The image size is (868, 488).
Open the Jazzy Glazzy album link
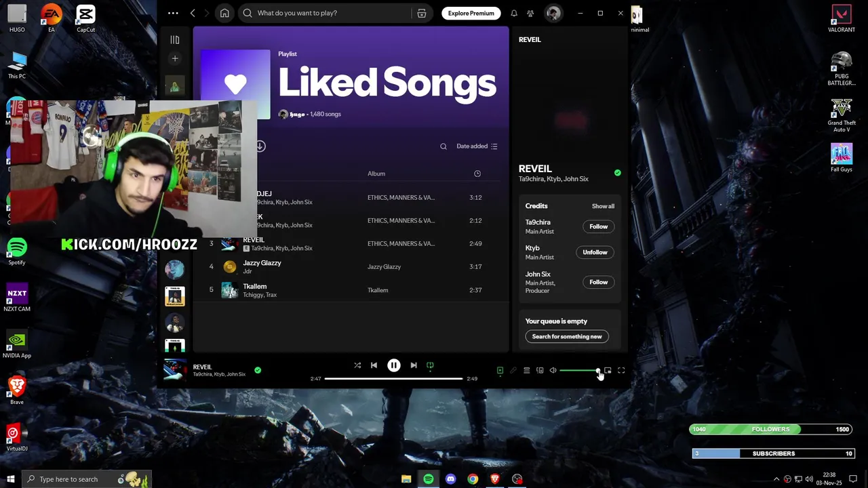click(x=384, y=267)
